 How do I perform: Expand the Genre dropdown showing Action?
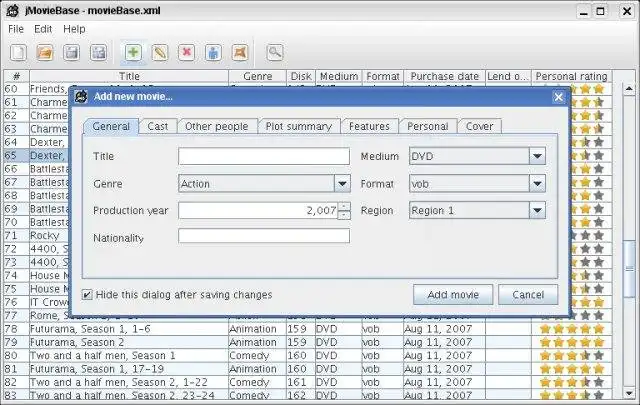click(342, 184)
